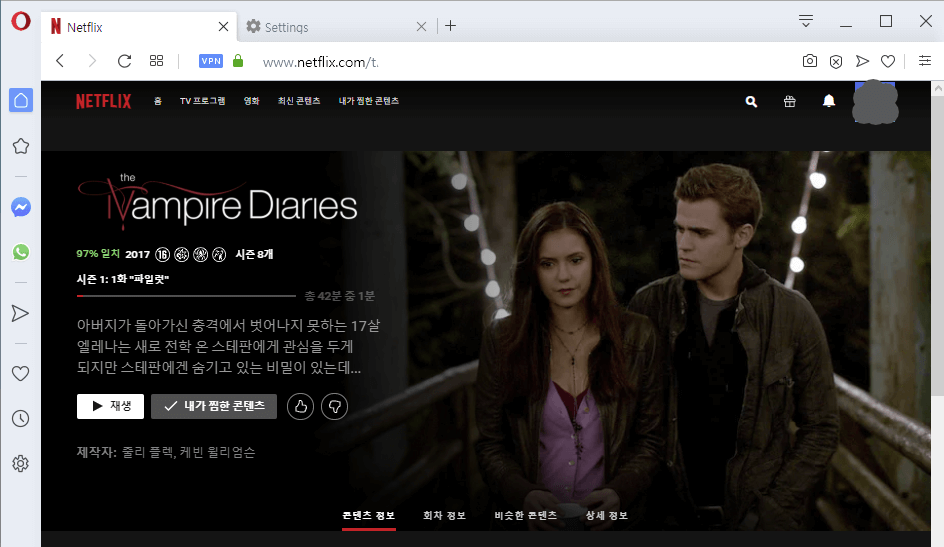Open History clock in sidebar
Image resolution: width=944 pixels, height=547 pixels.
click(20, 418)
